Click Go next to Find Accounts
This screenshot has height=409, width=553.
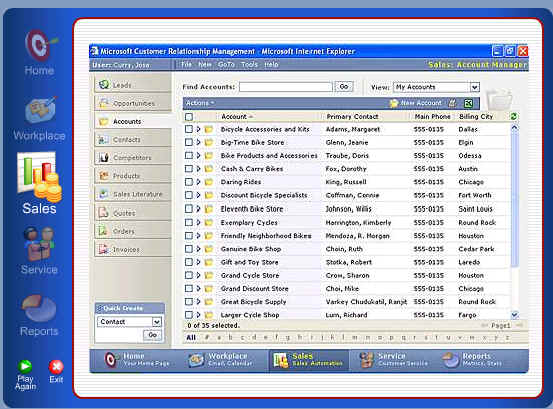point(344,87)
